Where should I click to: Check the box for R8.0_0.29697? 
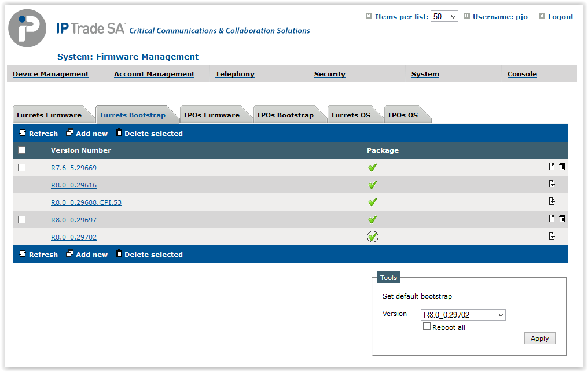click(22, 219)
